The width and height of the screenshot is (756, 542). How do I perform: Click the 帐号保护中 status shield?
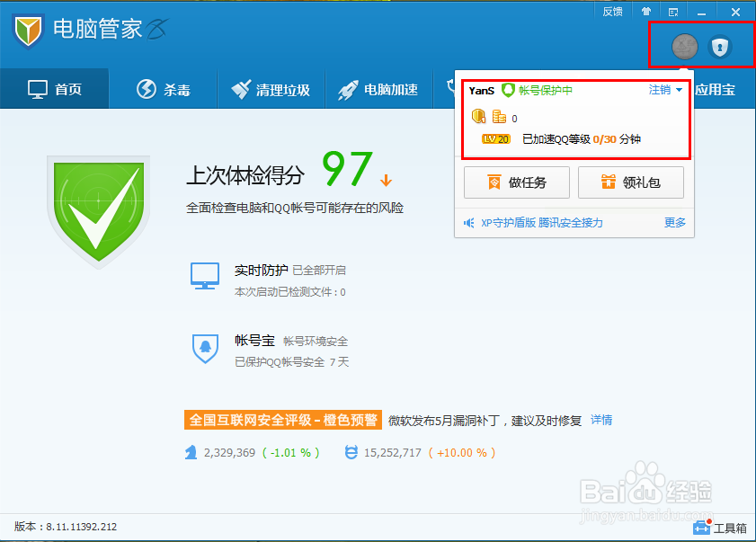point(508,90)
